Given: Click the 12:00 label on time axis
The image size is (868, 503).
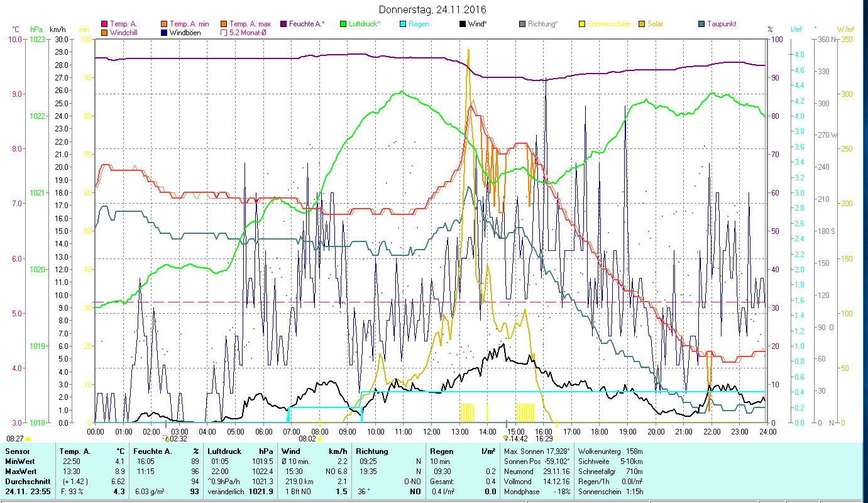Looking at the screenshot, I should 431,432.
